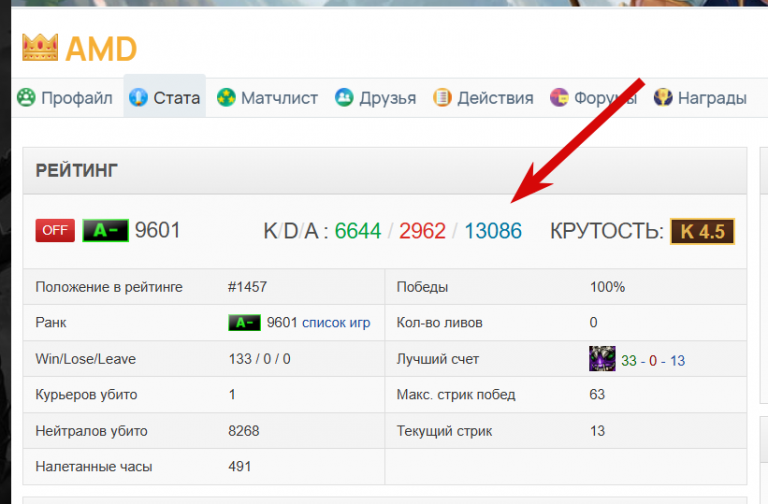The image size is (768, 504).
Task: Click the red deaths value 2962
Action: click(x=422, y=231)
